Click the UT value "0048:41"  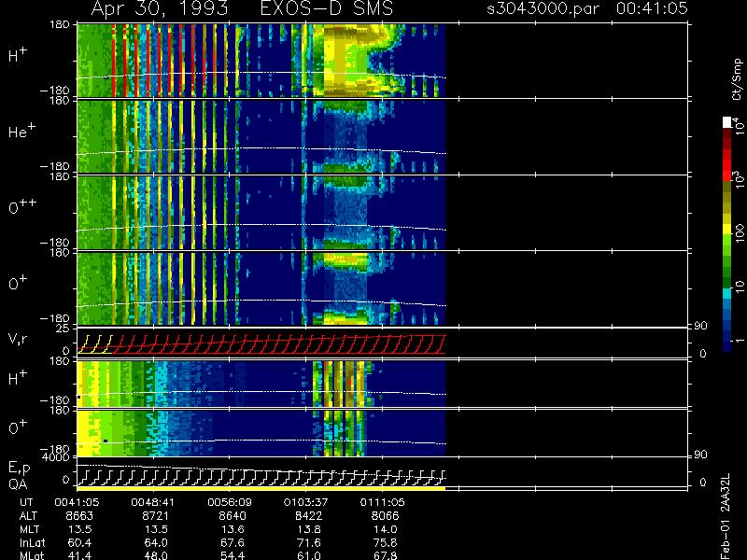tap(153, 502)
